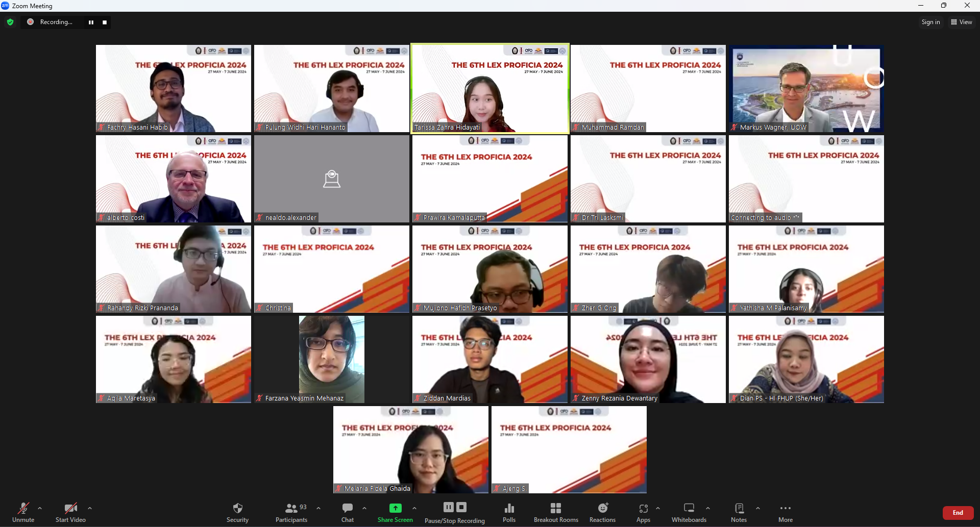
Task: Open the More menu
Action: (785, 512)
